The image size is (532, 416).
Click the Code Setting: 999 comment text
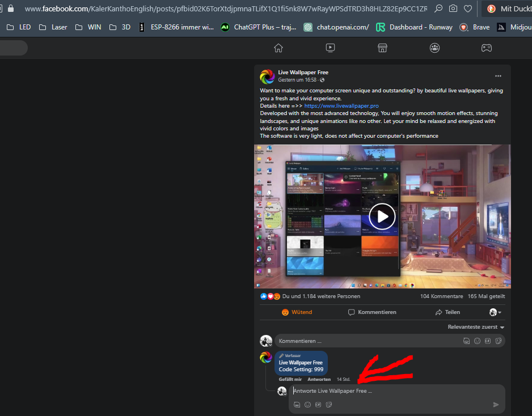[301, 370]
